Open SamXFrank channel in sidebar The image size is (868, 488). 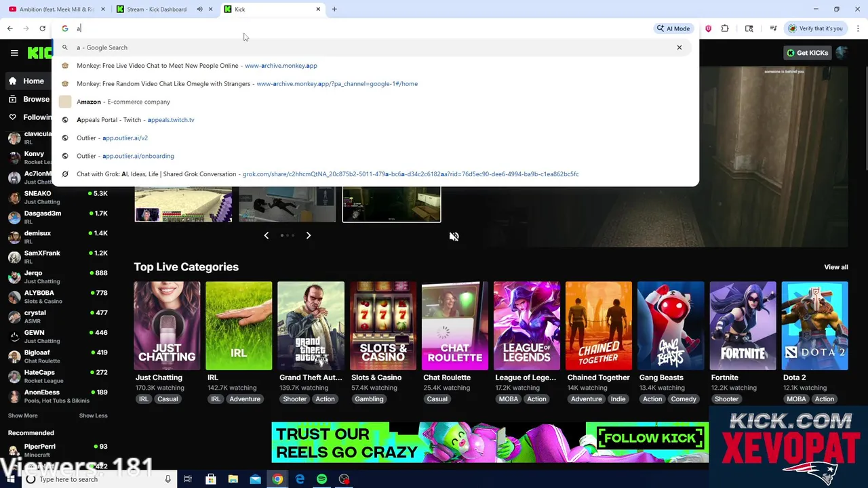58,257
